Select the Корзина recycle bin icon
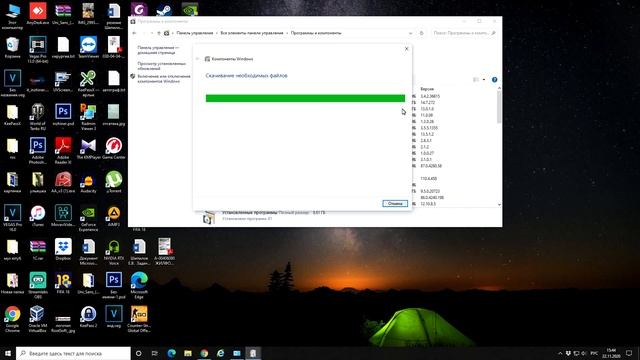This screenshot has height=360, width=640. [x=12, y=47]
